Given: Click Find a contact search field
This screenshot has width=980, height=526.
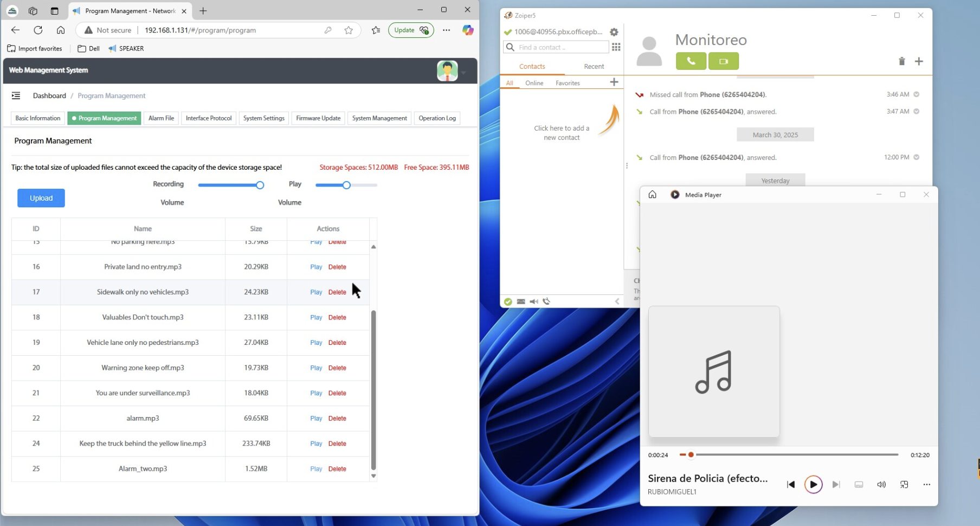Looking at the screenshot, I should 556,47.
